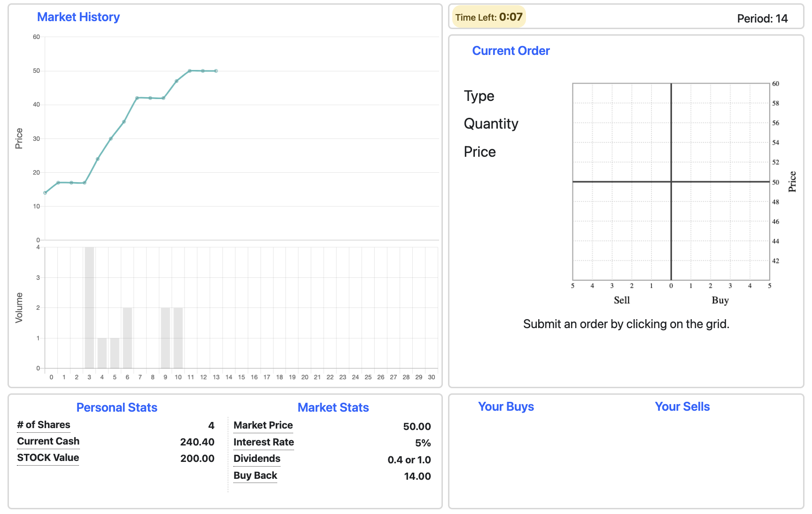Image resolution: width=812 pixels, height=514 pixels.
Task: Click the 'Dividends' stat label
Action: [x=257, y=459]
